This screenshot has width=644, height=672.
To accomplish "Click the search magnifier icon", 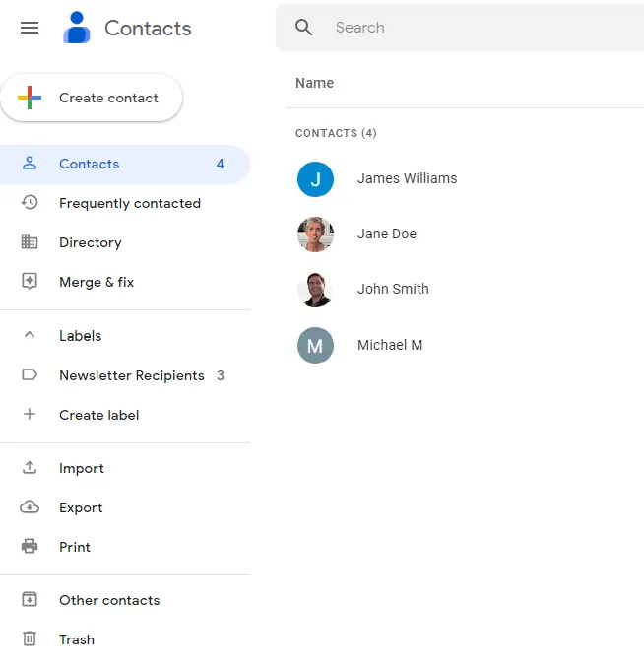I will coord(303,28).
